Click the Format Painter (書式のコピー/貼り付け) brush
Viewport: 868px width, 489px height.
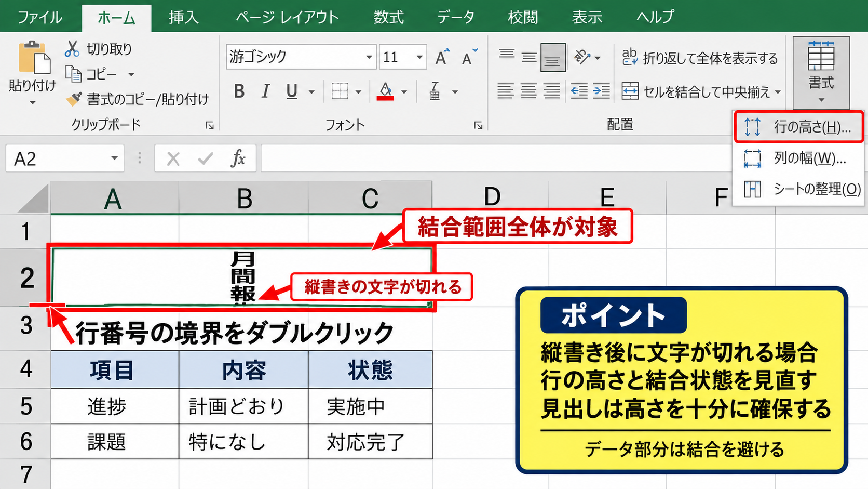click(74, 99)
